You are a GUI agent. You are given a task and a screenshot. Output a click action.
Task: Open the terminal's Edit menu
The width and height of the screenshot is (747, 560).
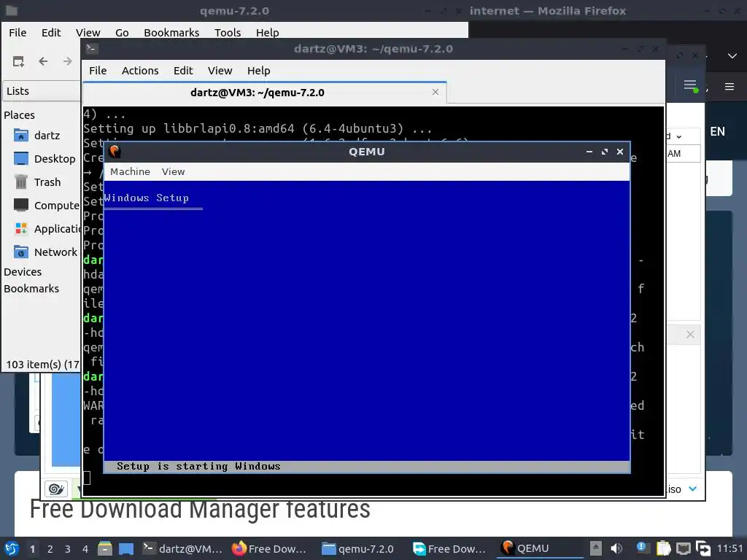click(x=183, y=71)
